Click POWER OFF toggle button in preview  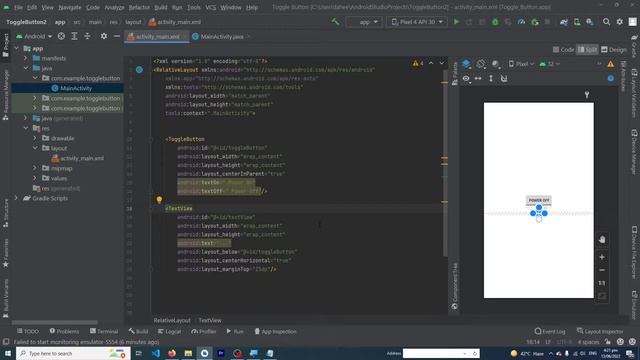click(539, 200)
